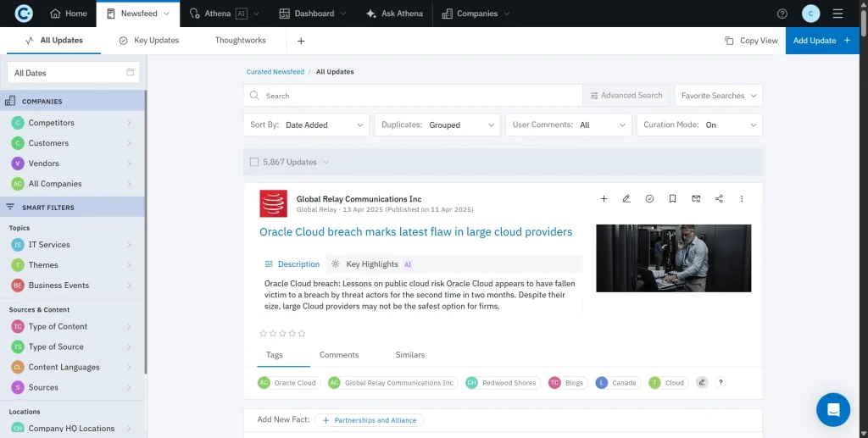The height and width of the screenshot is (438, 868).
Task: Mark the article with the checkmark circle icon
Action: point(649,199)
